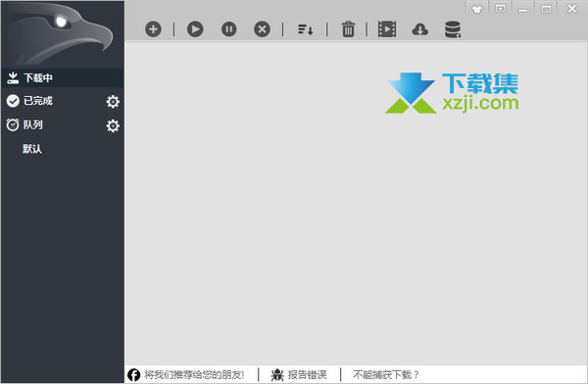This screenshot has width=588, height=384.
Task: Stop downloads with the X circle icon
Action: coord(262,29)
